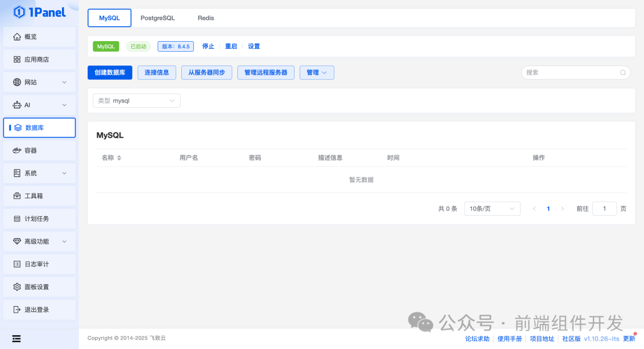The image size is (644, 349).
Task: Open the 概览 home icon
Action: 17,37
